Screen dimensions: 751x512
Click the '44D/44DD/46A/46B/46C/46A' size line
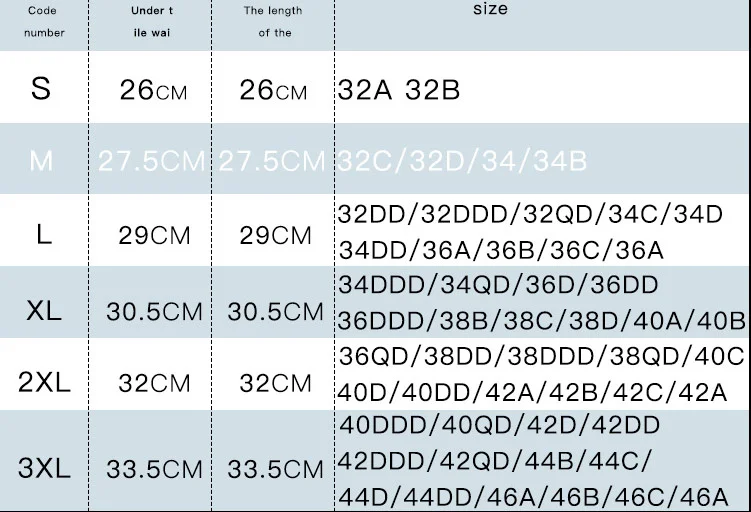point(536,496)
